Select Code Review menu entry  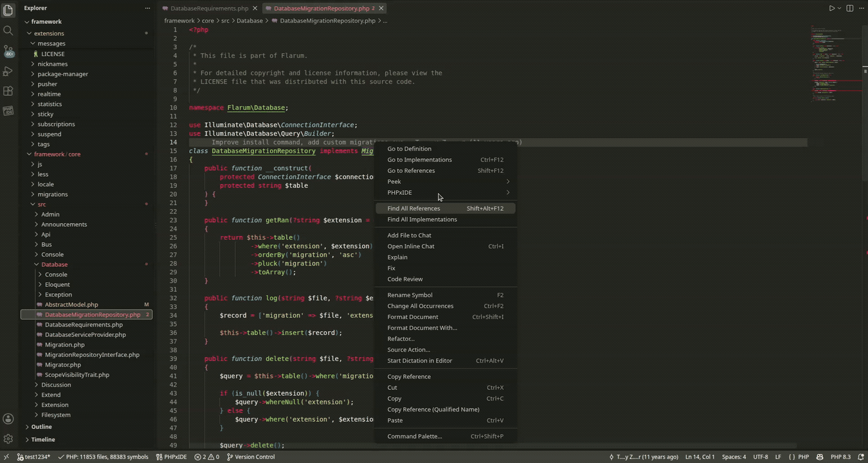coord(445,279)
